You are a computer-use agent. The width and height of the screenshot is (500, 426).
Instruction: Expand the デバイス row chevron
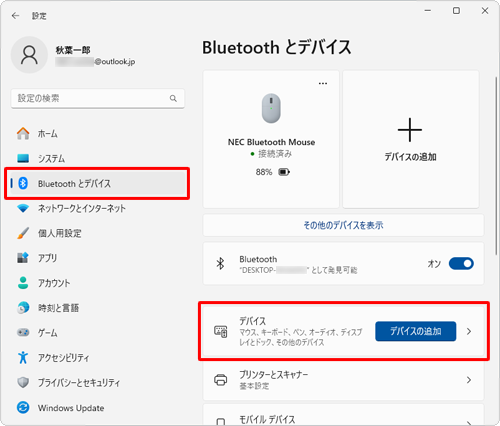pos(469,331)
